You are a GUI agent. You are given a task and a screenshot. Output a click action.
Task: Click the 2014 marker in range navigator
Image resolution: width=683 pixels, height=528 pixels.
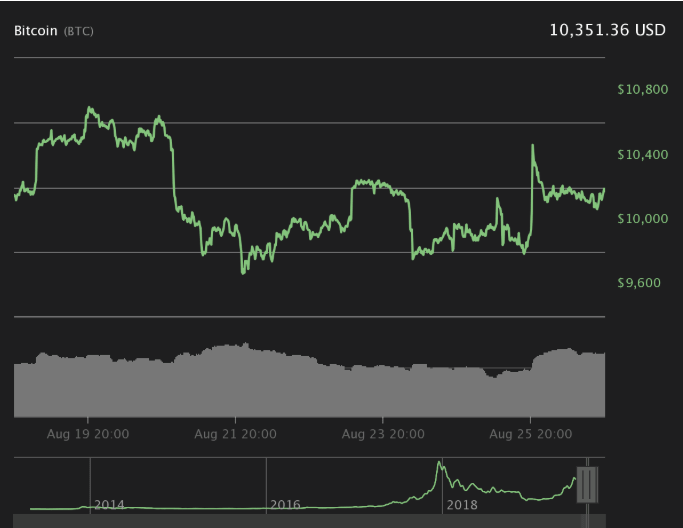109,504
